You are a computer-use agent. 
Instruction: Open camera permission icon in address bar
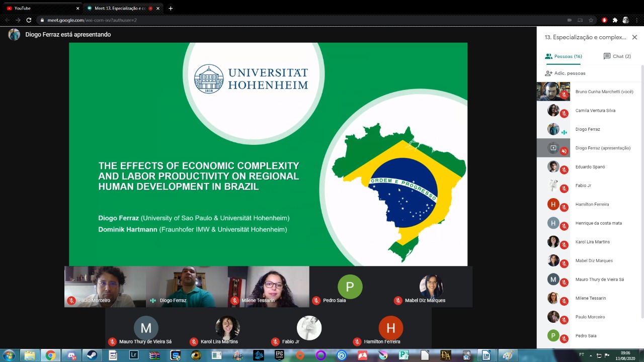(570, 20)
